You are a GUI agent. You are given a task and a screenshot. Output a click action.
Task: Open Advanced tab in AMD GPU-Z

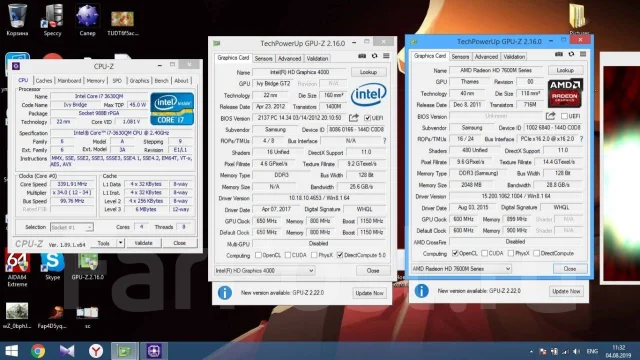[x=486, y=57]
